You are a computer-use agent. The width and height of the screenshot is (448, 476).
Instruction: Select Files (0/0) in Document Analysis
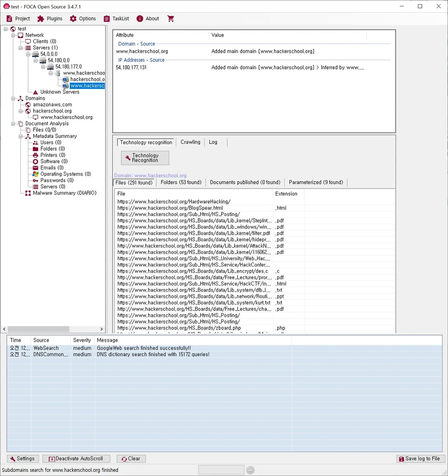[x=44, y=130]
